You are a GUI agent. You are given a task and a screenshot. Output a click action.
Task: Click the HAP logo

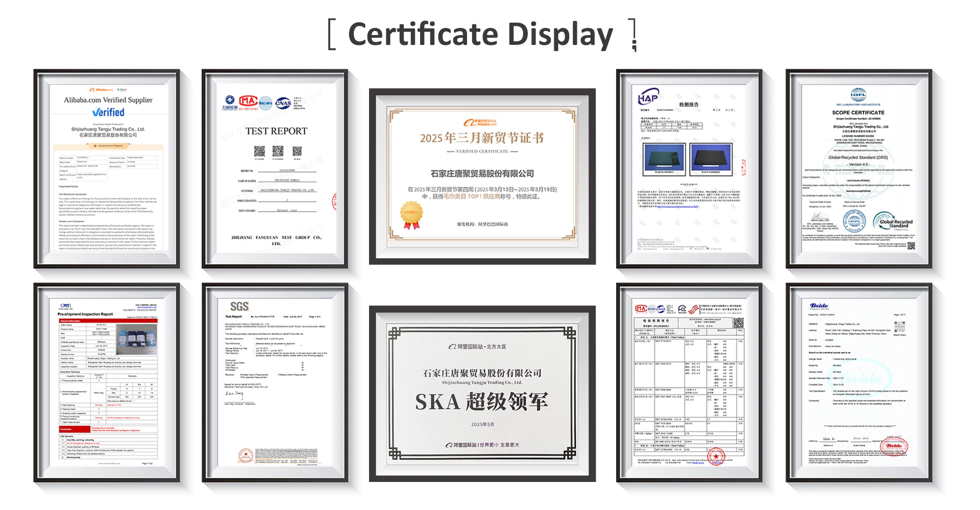click(648, 96)
